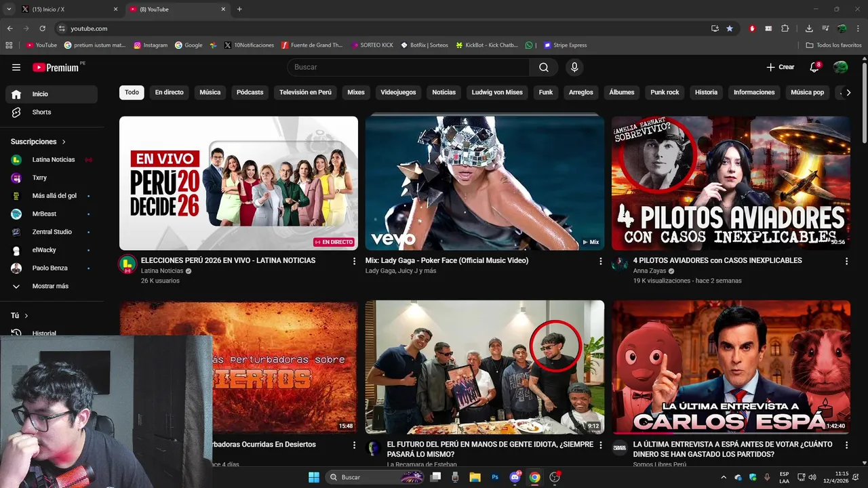Open Perú Decide 2026 live thumbnail
Screen dimensions: 868x488
[239, 183]
